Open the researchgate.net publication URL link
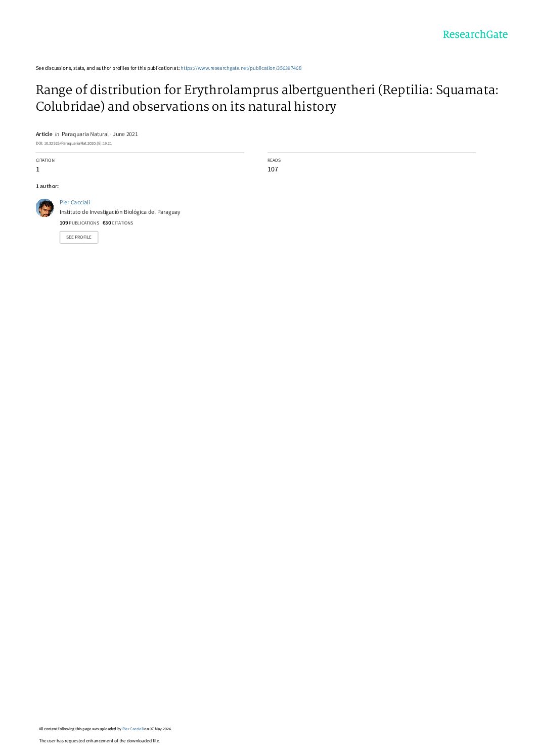The image size is (535, 756). [241, 68]
